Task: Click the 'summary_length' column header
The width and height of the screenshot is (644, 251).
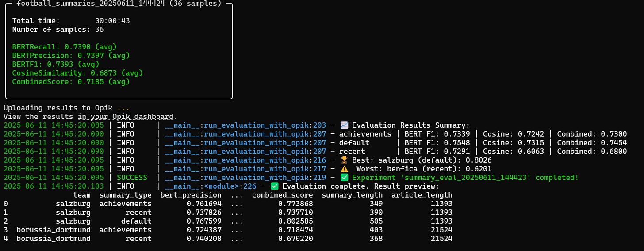Action: click(x=353, y=195)
